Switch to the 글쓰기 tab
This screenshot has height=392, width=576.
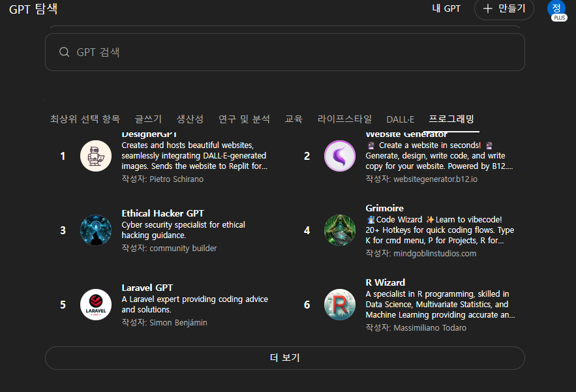click(x=149, y=119)
